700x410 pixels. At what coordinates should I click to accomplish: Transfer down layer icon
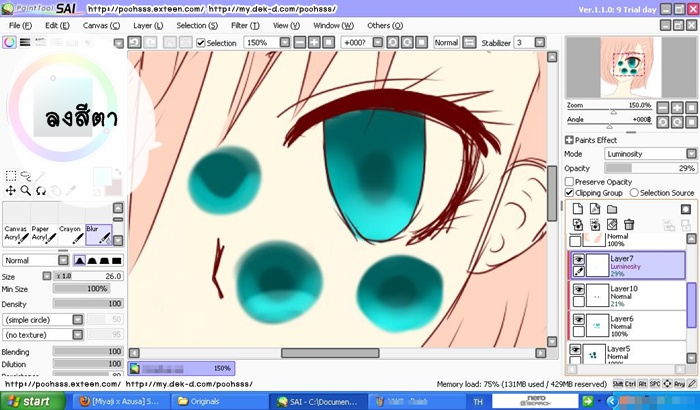point(578,224)
